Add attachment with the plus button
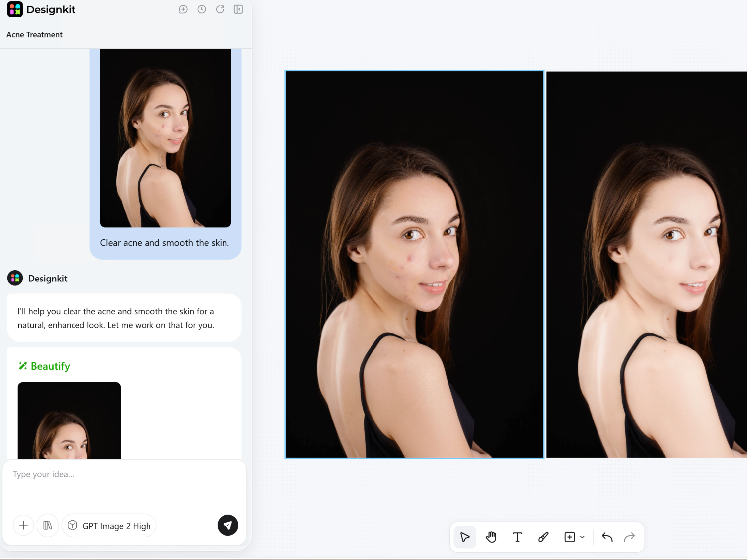This screenshot has height=560, width=747. pos(23,525)
